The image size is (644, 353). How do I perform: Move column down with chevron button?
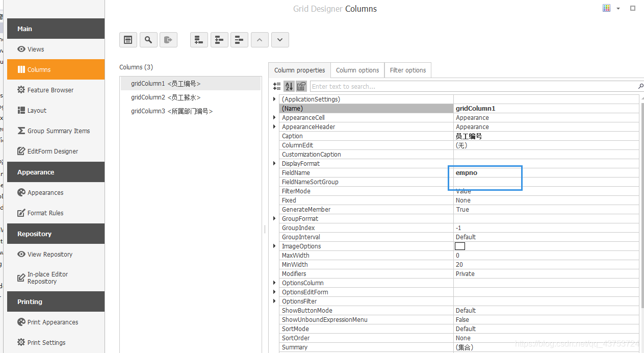(280, 40)
